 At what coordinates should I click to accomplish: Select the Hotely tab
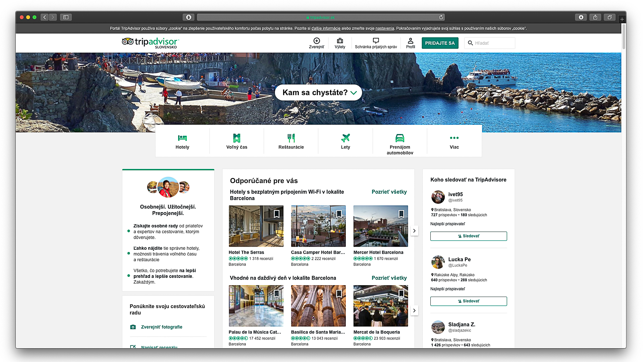coord(182,141)
